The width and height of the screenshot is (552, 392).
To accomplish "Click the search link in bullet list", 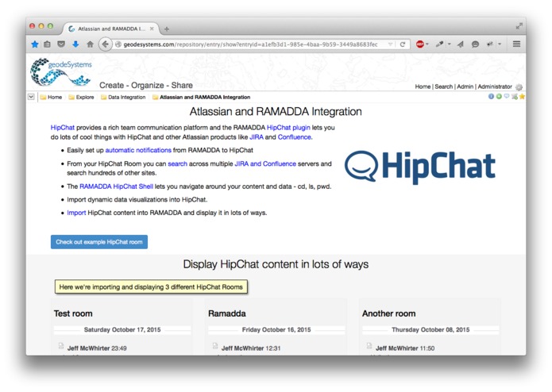I will [x=177, y=163].
